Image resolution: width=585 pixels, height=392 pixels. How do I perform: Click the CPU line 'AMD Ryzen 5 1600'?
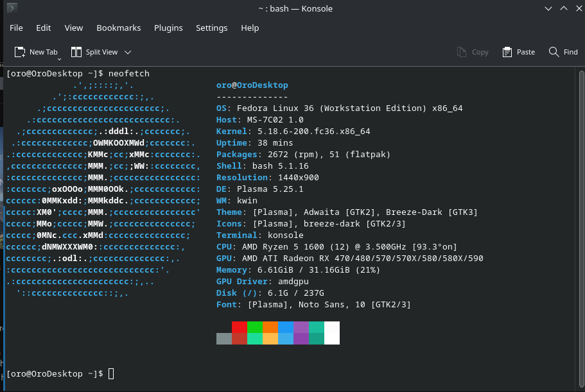[336, 246]
